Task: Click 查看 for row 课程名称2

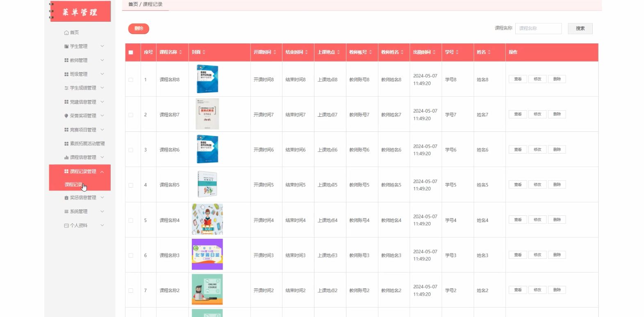Action: [518, 290]
